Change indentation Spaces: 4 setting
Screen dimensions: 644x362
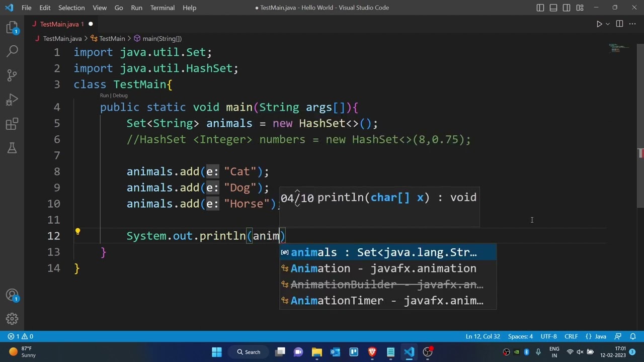click(520, 336)
